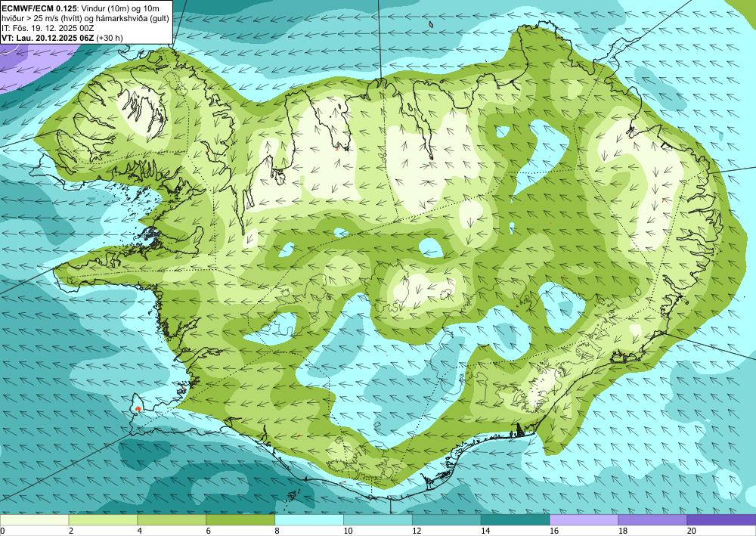Pick the green 4–6 legend swatch
The height and width of the screenshot is (536, 756).
pos(172,520)
